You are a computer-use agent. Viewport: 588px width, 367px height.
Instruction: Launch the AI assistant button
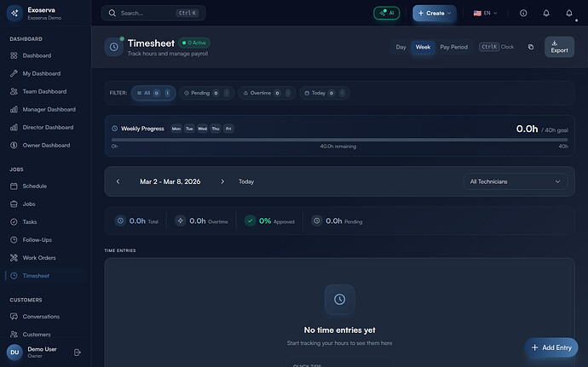pyautogui.click(x=386, y=14)
